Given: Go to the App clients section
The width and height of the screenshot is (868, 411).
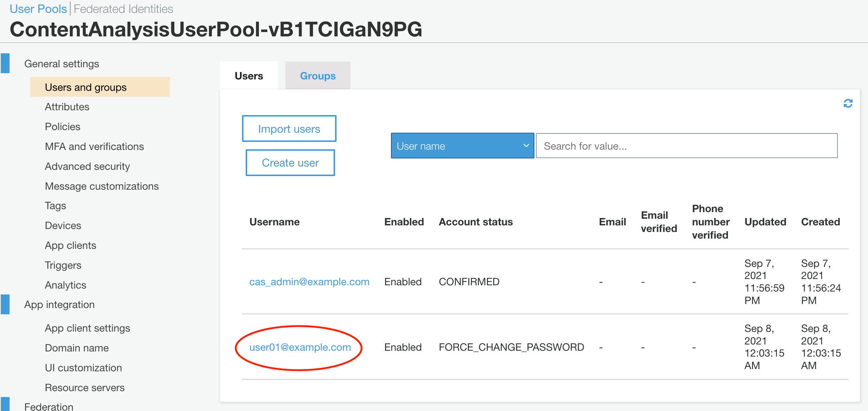Looking at the screenshot, I should (x=70, y=245).
